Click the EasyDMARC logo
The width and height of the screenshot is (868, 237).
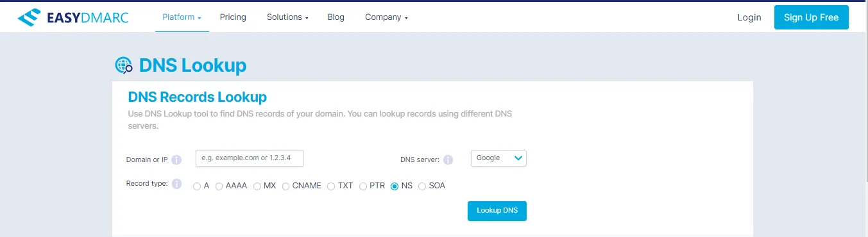click(73, 17)
